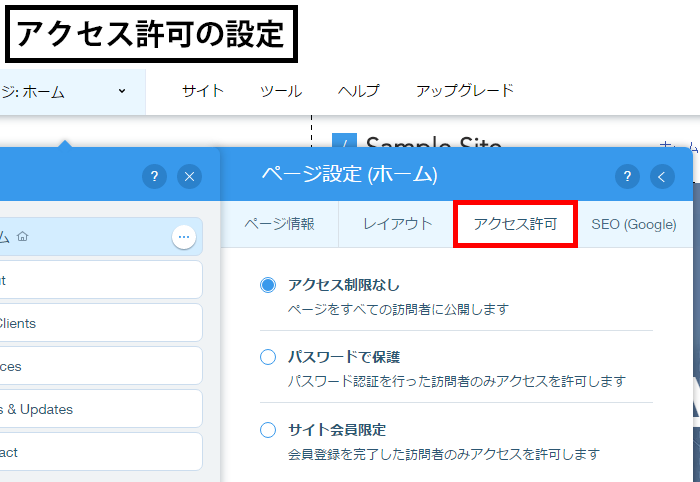Switch to the アクセス許可 tab

click(515, 224)
